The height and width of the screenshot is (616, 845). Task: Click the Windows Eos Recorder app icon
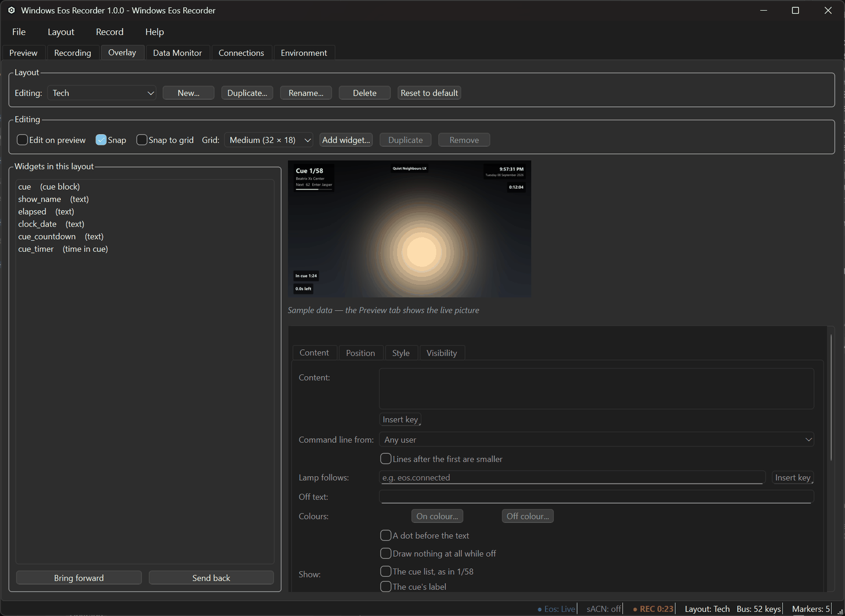pyautogui.click(x=11, y=10)
